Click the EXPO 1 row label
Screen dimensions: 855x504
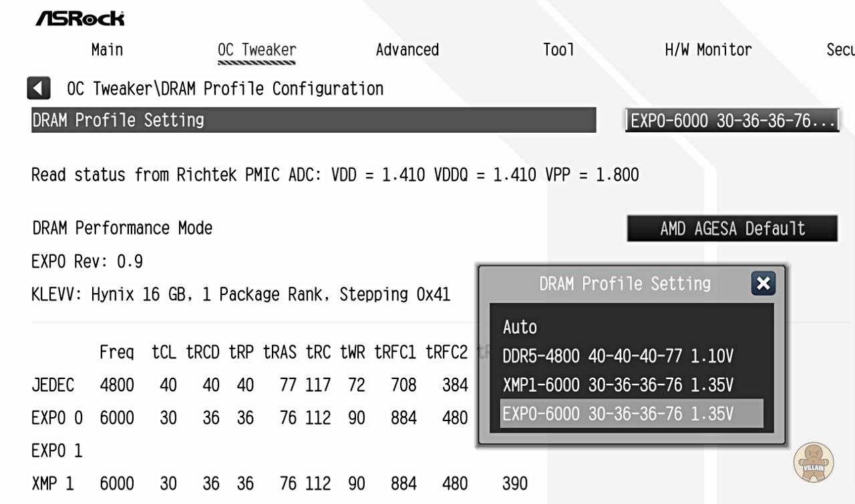coord(57,451)
